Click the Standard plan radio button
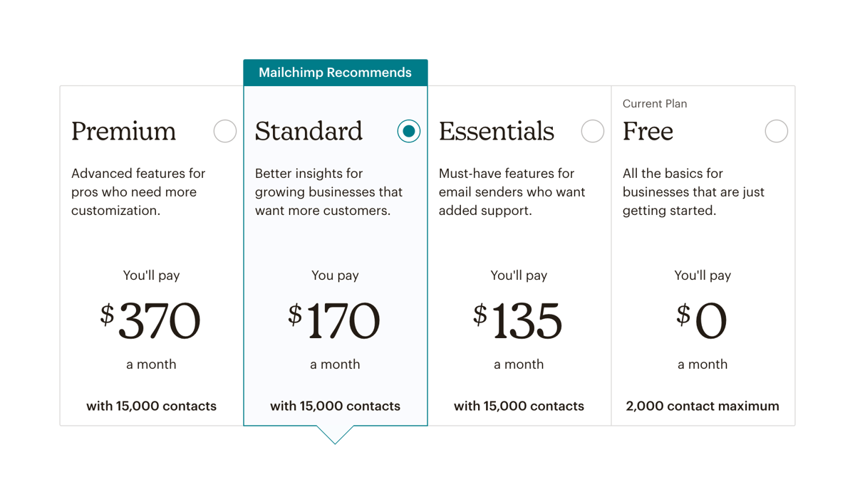This screenshot has width=855, height=504. pos(408,131)
